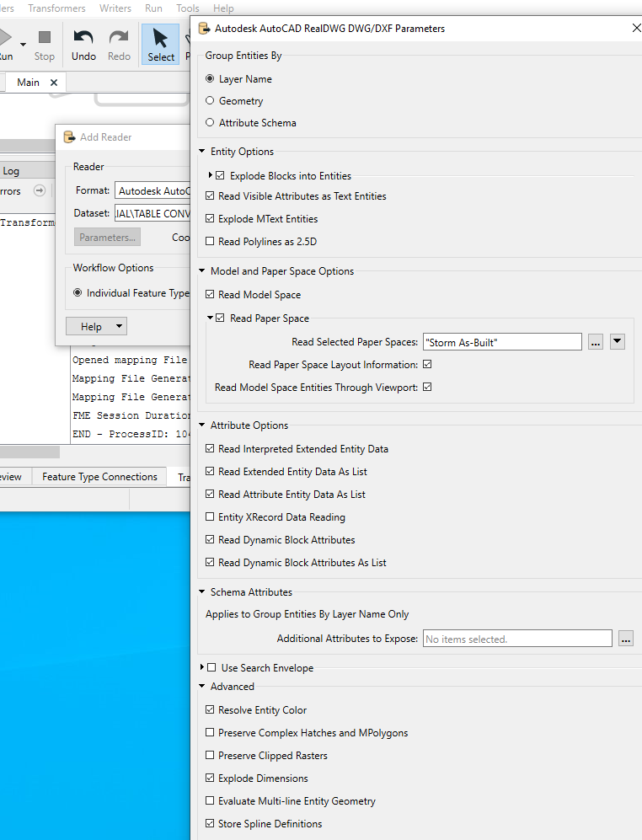Click the log errors arrow icon

point(39,190)
